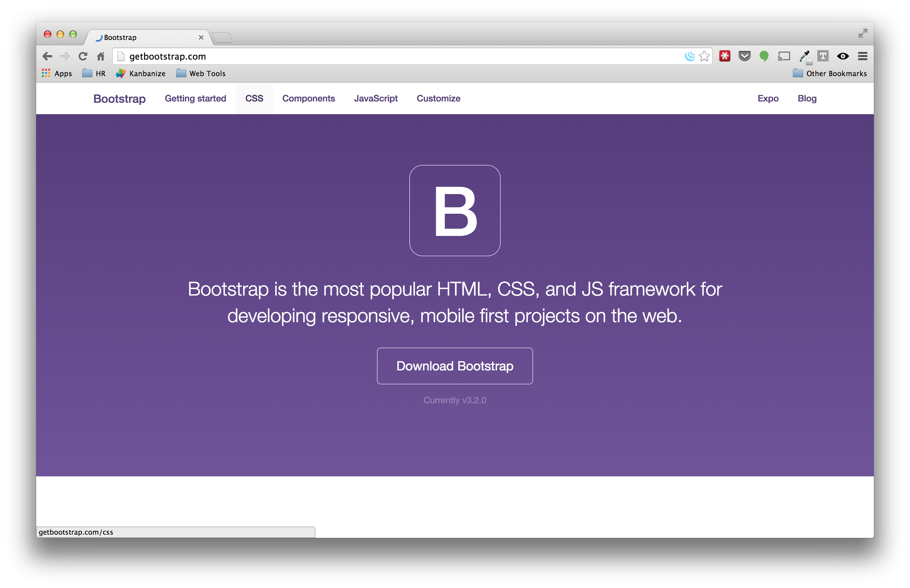This screenshot has height=588, width=910.
Task: Save page with the Pocket extension icon
Action: (x=744, y=56)
